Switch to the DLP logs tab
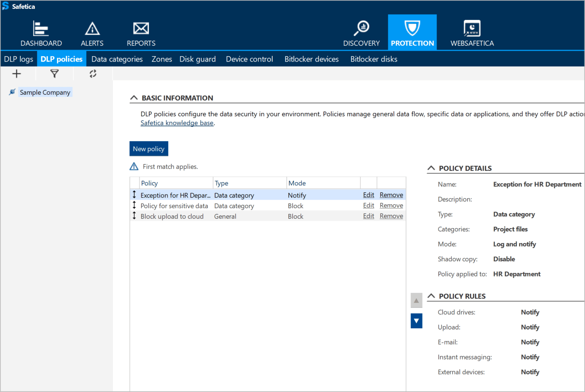This screenshot has width=585, height=392. pyautogui.click(x=19, y=59)
